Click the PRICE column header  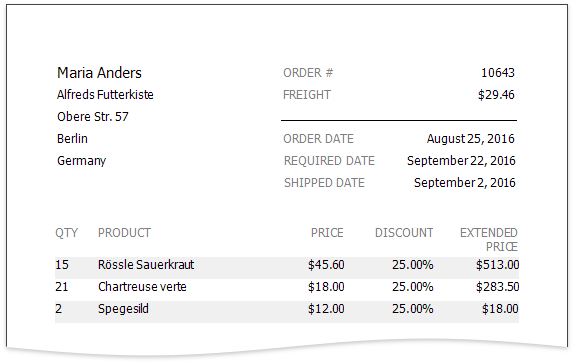[327, 233]
